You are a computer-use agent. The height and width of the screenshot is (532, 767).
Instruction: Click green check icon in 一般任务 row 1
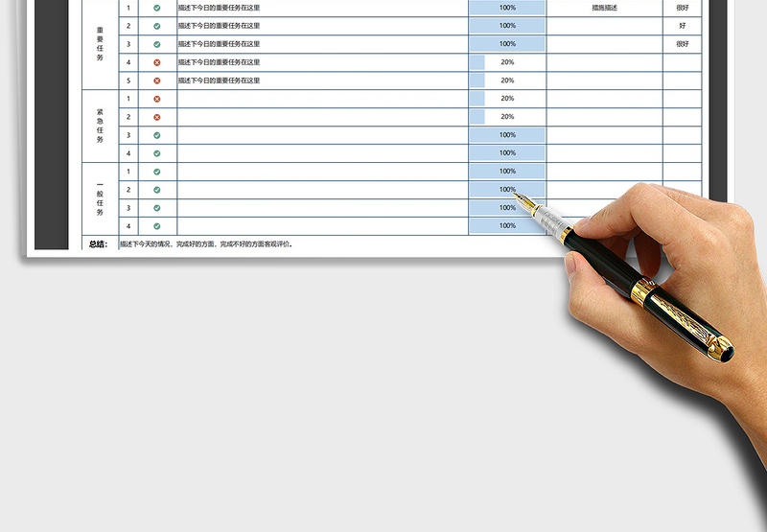[x=157, y=172]
